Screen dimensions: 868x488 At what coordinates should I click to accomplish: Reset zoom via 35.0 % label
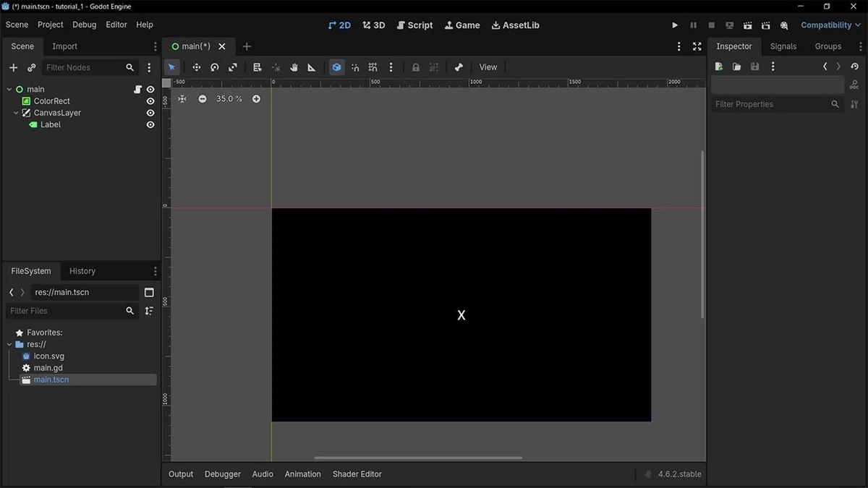point(229,99)
